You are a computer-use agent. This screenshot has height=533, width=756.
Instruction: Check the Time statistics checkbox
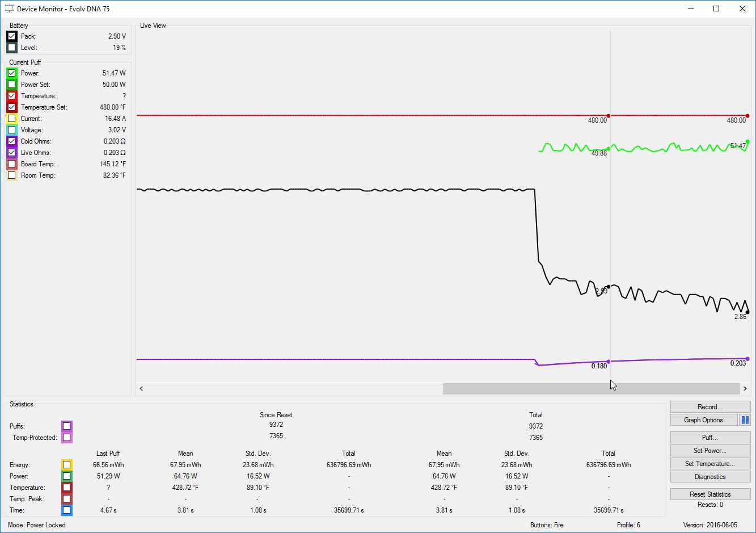(x=67, y=510)
